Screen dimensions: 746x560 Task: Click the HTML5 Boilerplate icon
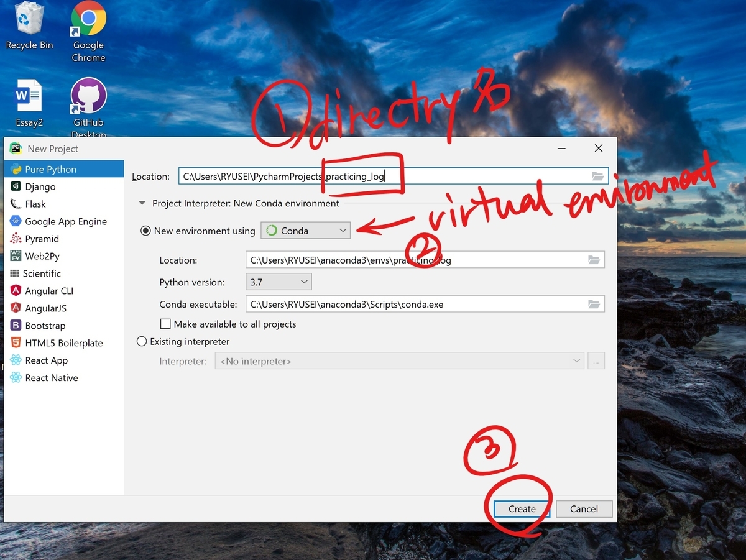16,343
